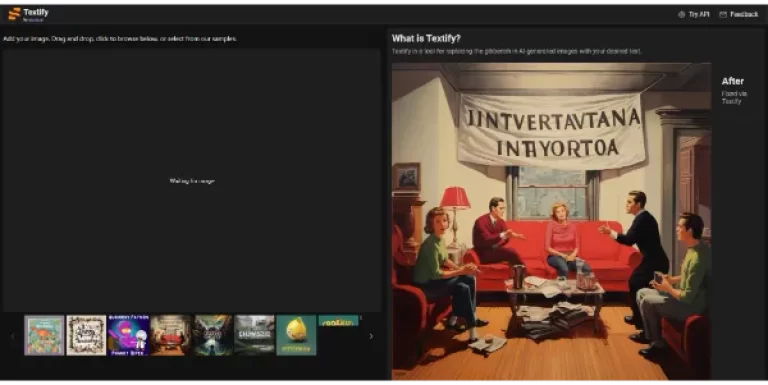Image resolution: width=768 pixels, height=385 pixels.
Task: Click the Try API target icon
Action: point(681,15)
